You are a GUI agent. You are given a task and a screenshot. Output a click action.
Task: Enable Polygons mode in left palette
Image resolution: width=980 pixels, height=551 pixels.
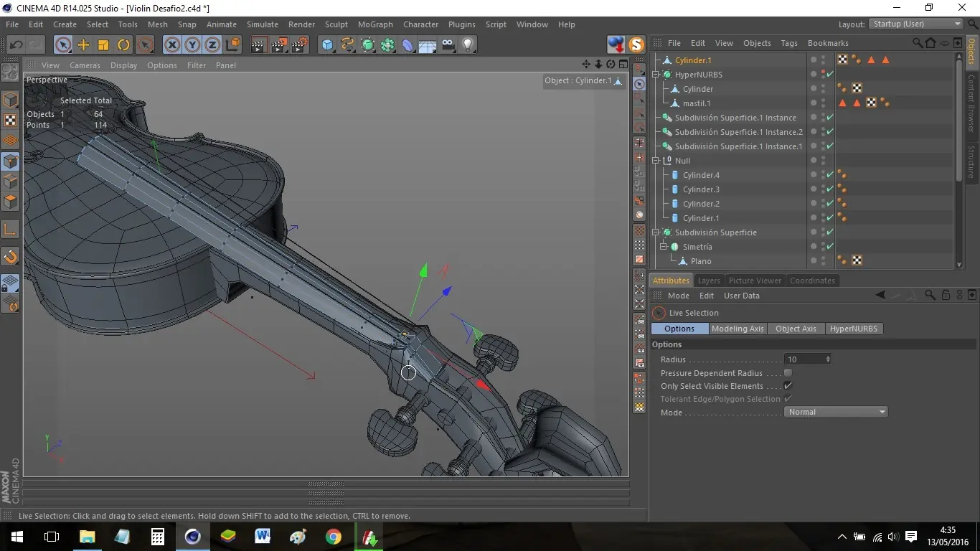coord(10,202)
